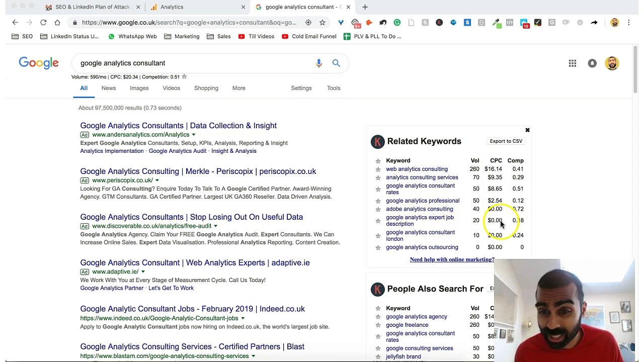Star the 'google analytics expert job description' keyword

coord(378,221)
